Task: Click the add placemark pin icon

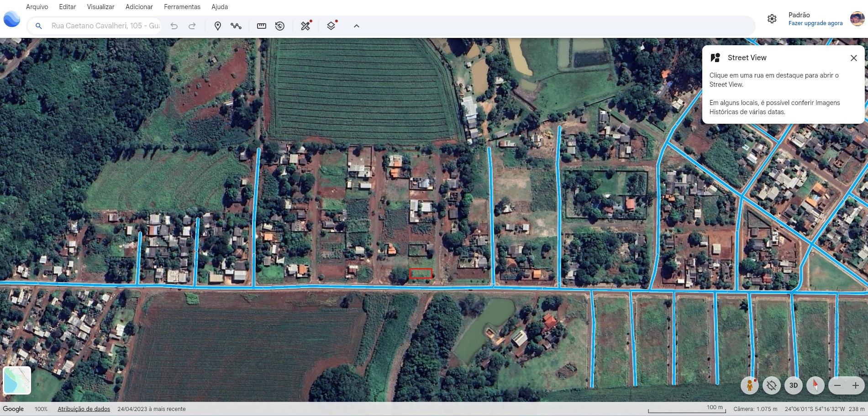Action: (218, 26)
